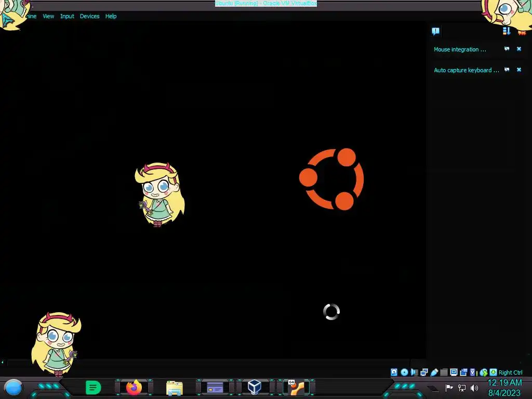Click the shared folders status icon
This screenshot has width=532, height=399.
(444, 372)
